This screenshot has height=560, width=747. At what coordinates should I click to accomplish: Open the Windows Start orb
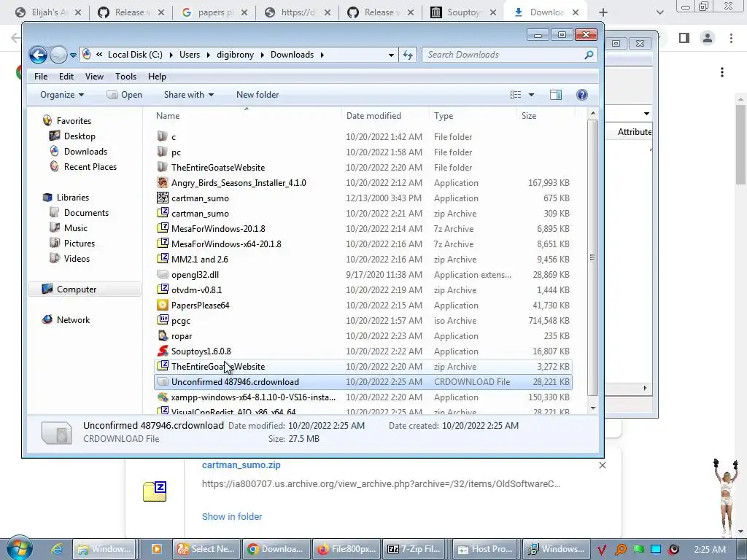[20, 548]
